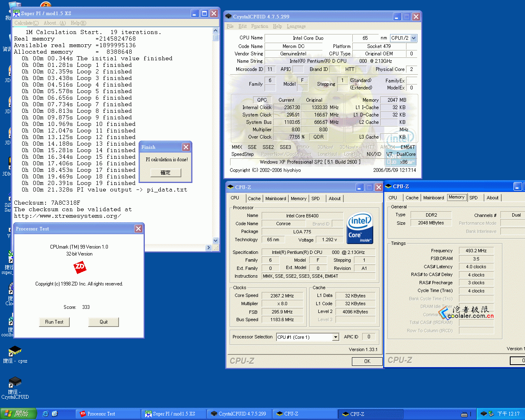
Task: Switch to the About tab in CPU window CPU-Z
Action: coord(335,199)
